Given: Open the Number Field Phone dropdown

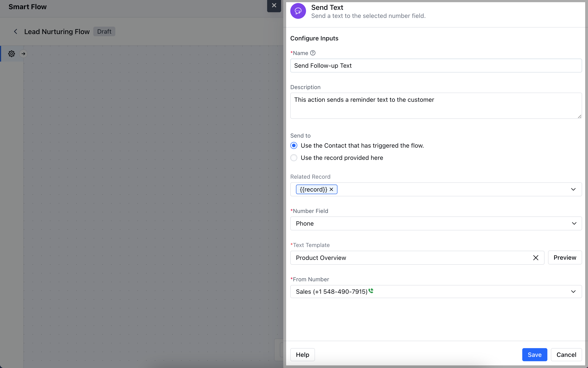Looking at the screenshot, I should click(574, 223).
